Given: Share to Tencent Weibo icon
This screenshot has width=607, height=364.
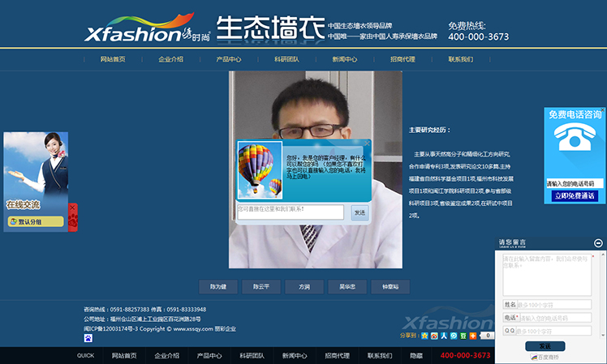Looking at the screenshot, I should 454,336.
